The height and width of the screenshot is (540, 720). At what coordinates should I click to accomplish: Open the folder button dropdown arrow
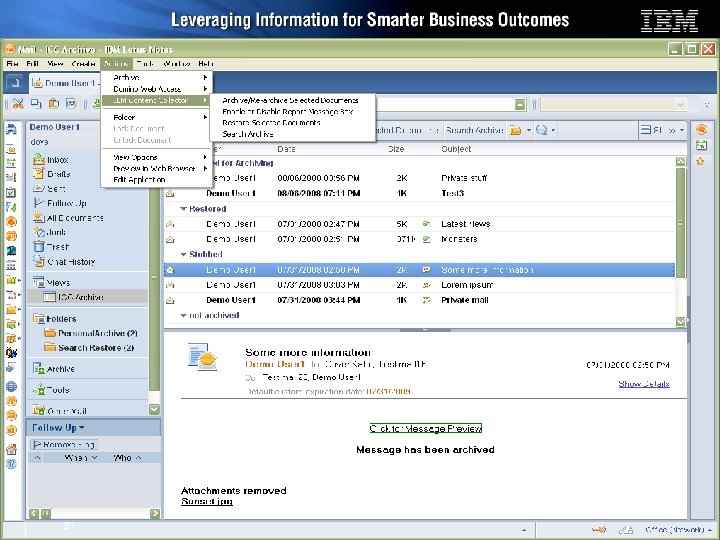(x=529, y=130)
